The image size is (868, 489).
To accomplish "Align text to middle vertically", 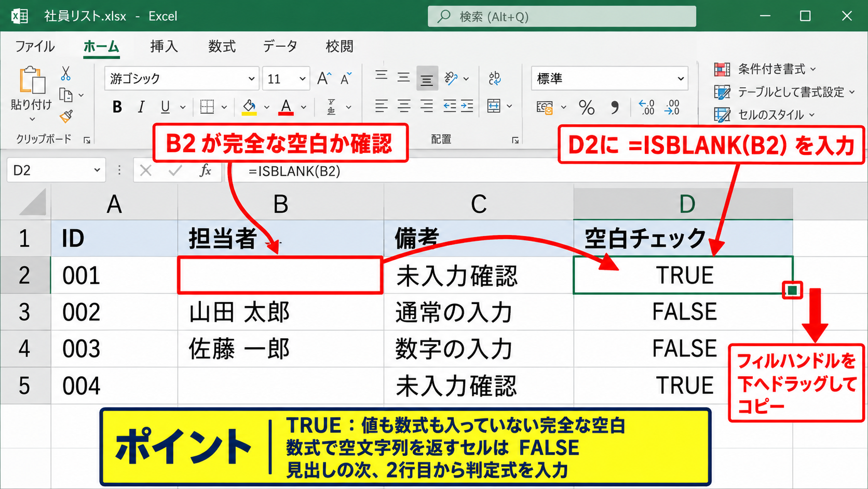I will pyautogui.click(x=404, y=78).
